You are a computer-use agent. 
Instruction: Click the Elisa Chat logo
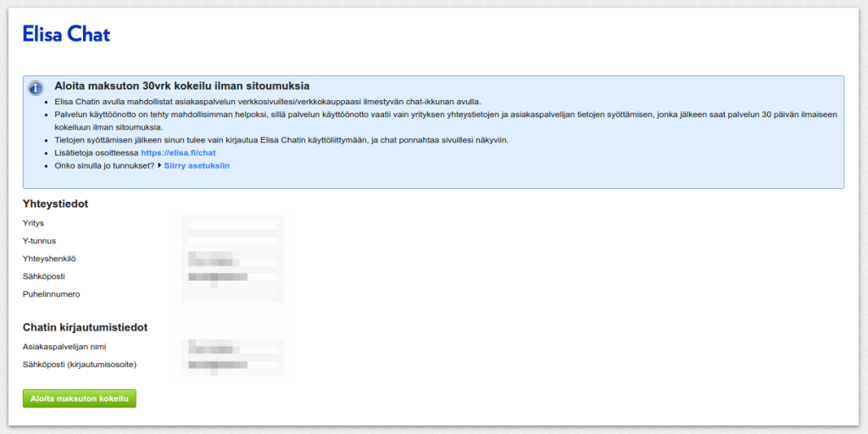[x=66, y=34]
